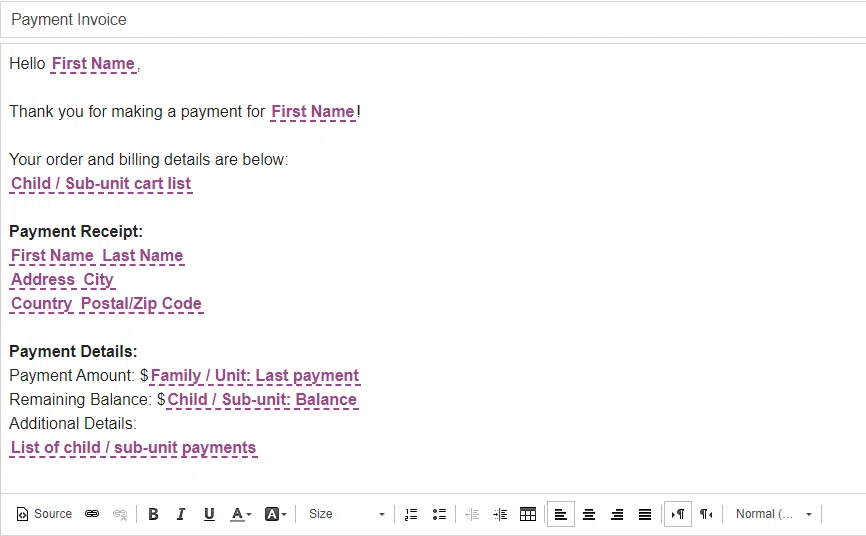Viewport: 866px width, 536px height.
Task: Open the Normal paragraph format dropdown
Action: tap(773, 514)
